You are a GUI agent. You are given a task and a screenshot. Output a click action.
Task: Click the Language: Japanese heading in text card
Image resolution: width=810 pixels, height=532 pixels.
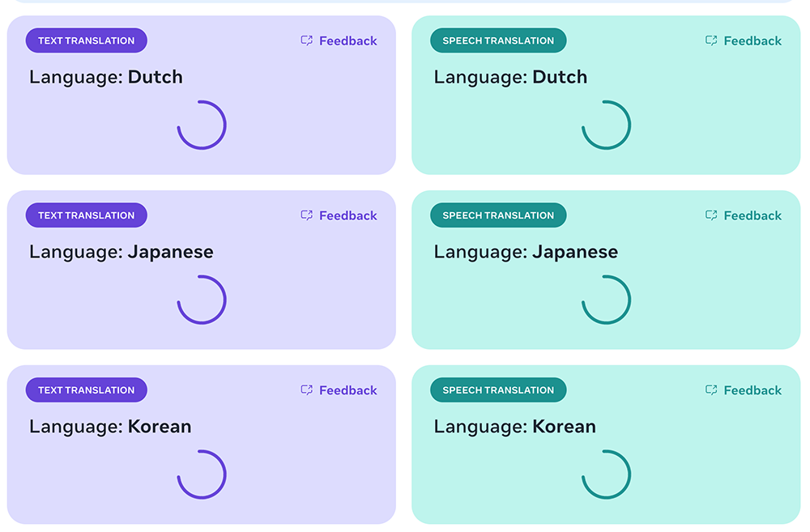(122, 252)
